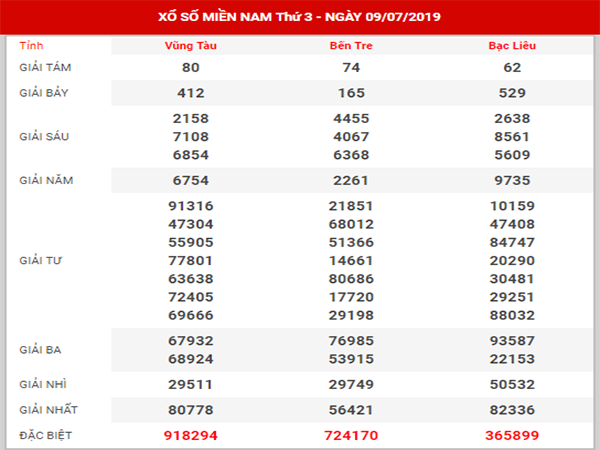Image resolution: width=600 pixels, height=450 pixels.
Task: Click Vũng Tàu special prize 918294
Action: coord(191,436)
